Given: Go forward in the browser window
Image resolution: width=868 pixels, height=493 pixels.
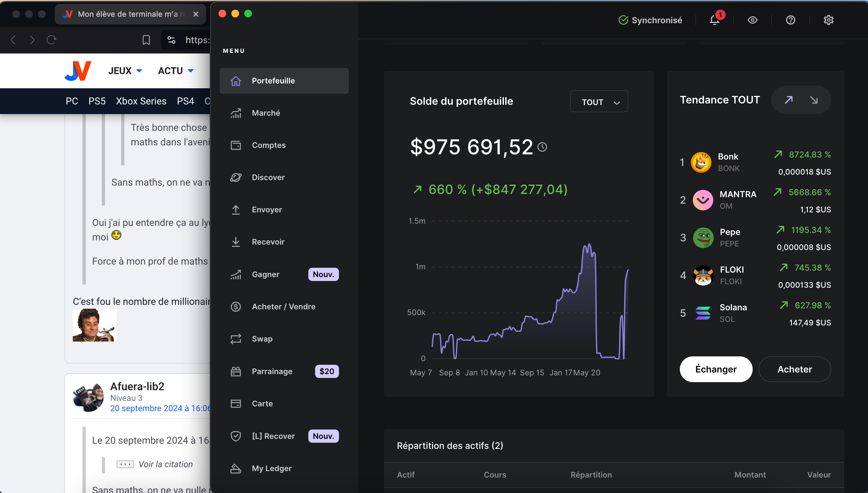Looking at the screenshot, I should (x=32, y=40).
